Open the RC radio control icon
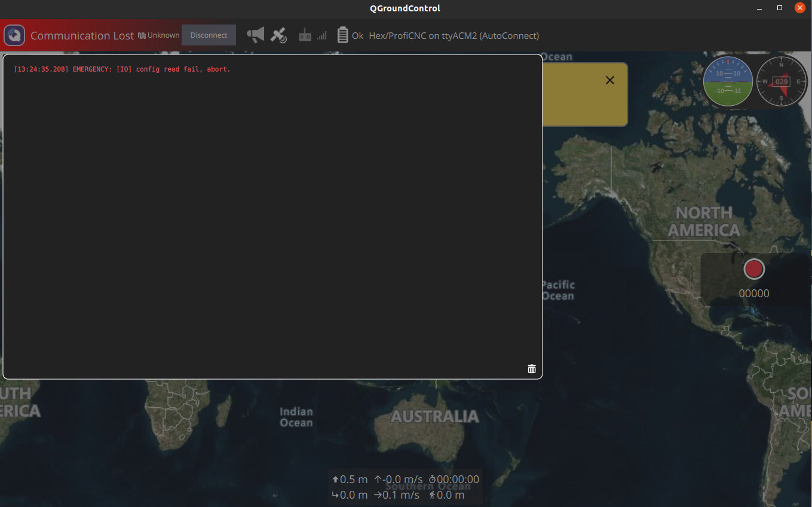This screenshot has width=812, height=507. pos(305,35)
